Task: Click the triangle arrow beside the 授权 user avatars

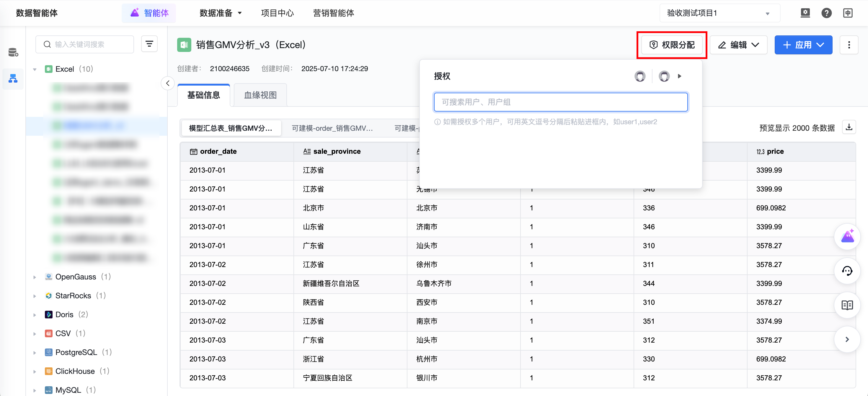Action: pos(680,76)
